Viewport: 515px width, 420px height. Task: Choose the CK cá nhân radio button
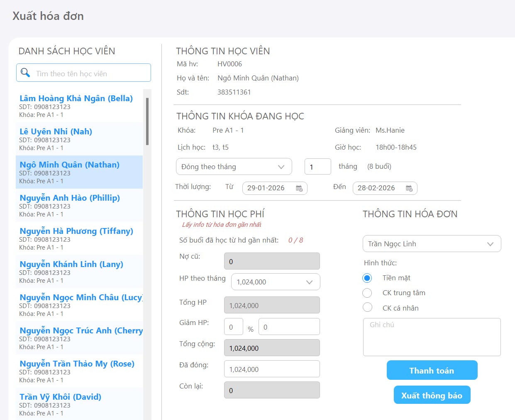coord(367,308)
